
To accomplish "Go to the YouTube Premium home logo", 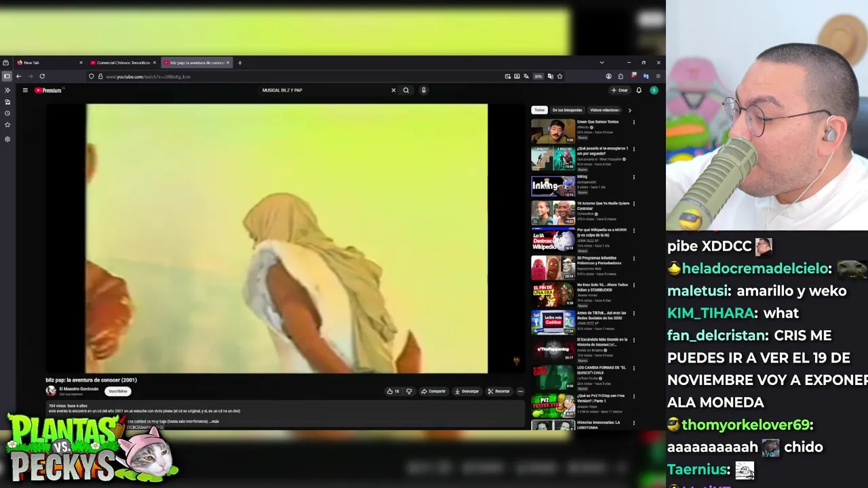I will click(x=48, y=90).
